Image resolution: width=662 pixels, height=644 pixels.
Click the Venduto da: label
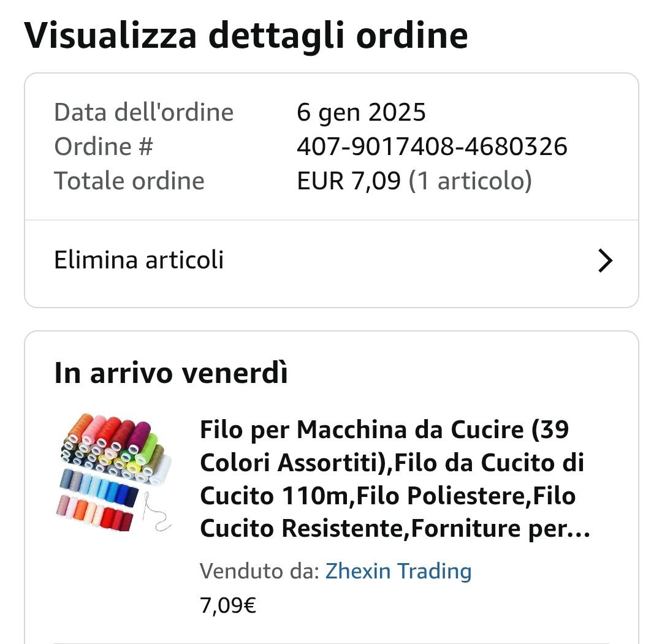[x=259, y=571]
